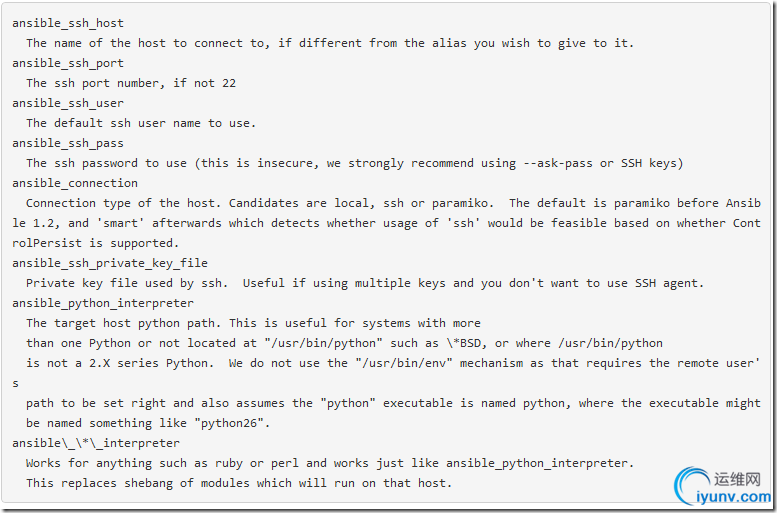Click the ansible_connection variable name
The width and height of the screenshot is (777, 513).
point(75,183)
